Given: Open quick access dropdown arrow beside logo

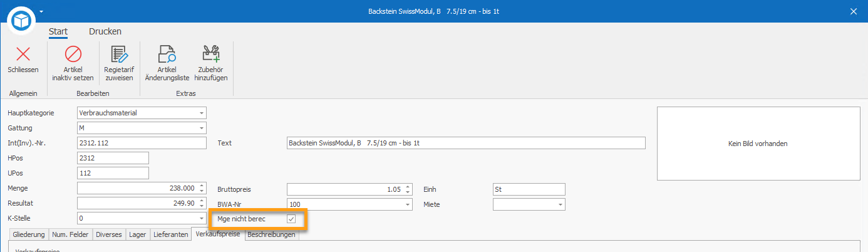Looking at the screenshot, I should tap(41, 11).
